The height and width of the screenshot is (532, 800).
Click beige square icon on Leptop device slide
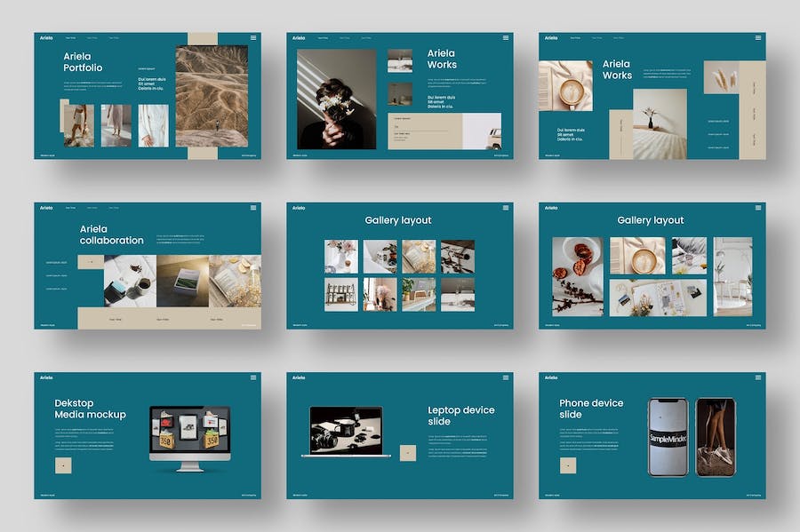pyautogui.click(x=408, y=453)
